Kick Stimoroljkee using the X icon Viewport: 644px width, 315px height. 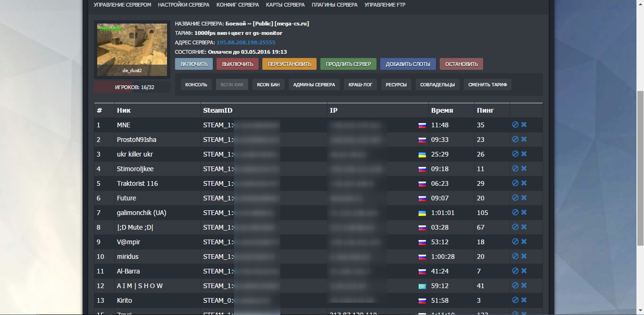524,168
